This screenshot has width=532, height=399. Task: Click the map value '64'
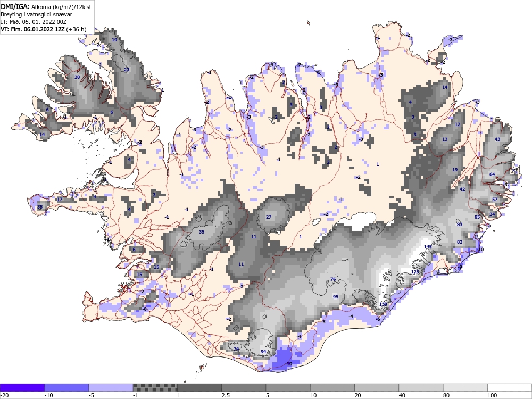[492, 174]
